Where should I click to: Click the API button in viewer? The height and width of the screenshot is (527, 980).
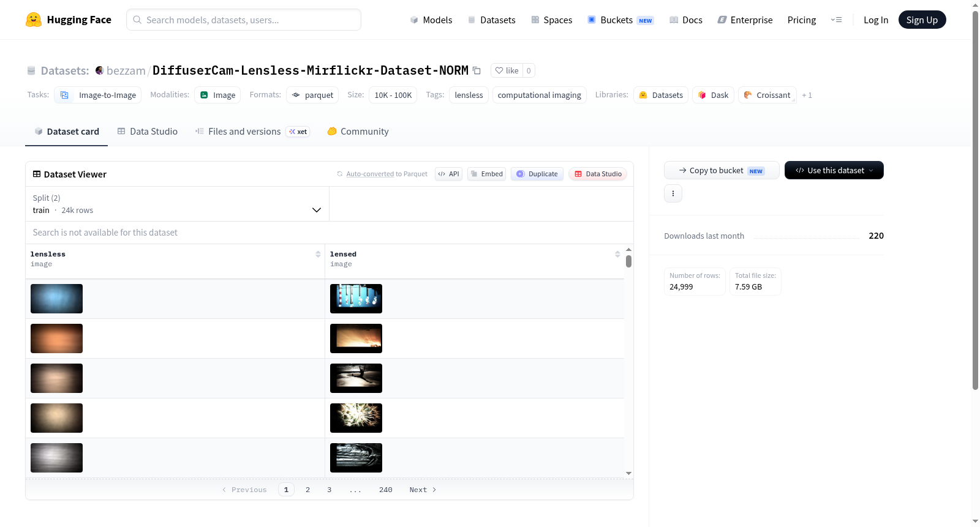click(448, 174)
